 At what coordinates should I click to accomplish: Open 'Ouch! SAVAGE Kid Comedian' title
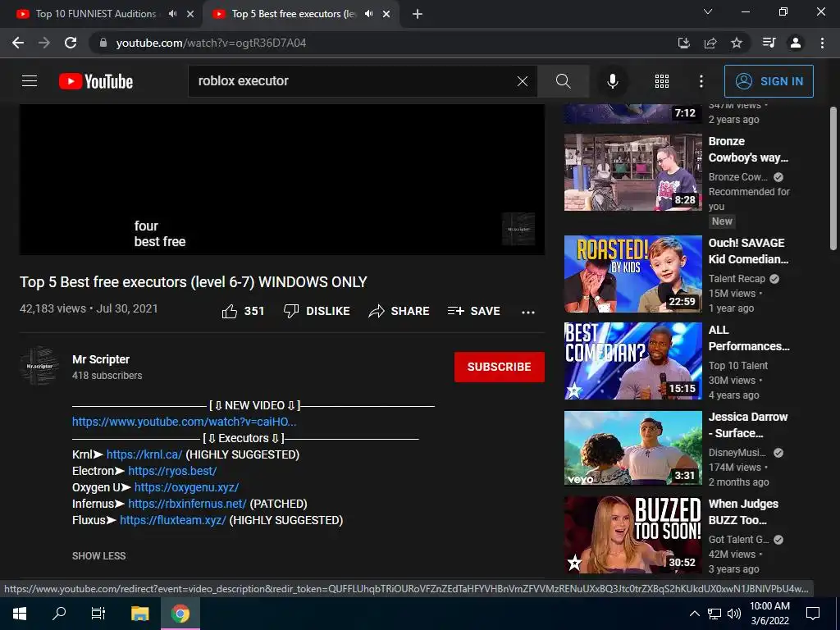748,251
